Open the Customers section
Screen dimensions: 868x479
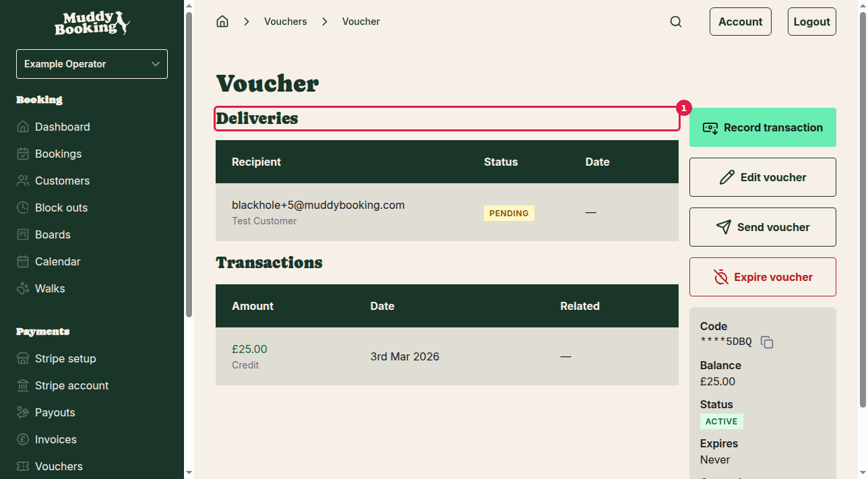click(62, 181)
